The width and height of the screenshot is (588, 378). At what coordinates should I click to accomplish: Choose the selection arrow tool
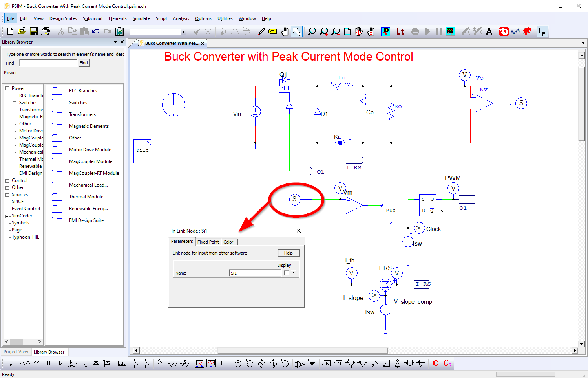297,31
